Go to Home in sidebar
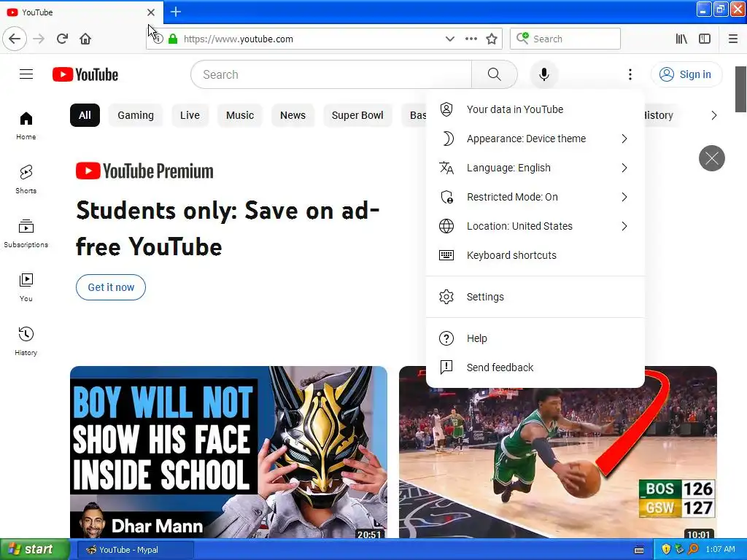This screenshot has height=560, width=747. pyautogui.click(x=26, y=125)
